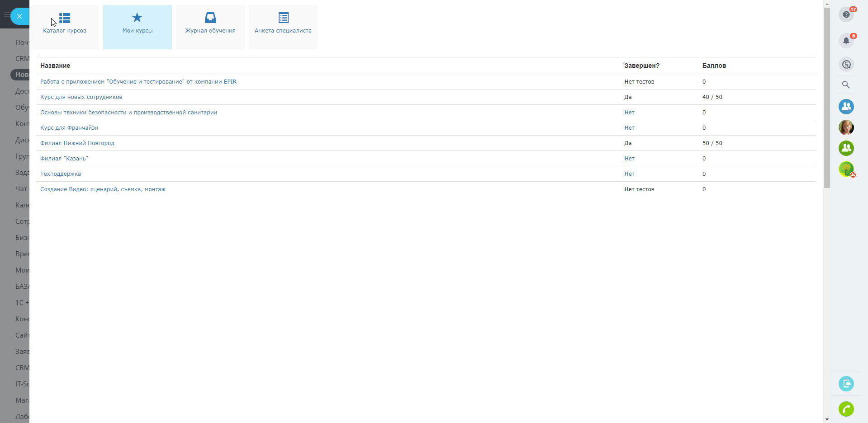This screenshot has width=868, height=423.
Task: Open the woman's photo avatar
Action: (846, 127)
